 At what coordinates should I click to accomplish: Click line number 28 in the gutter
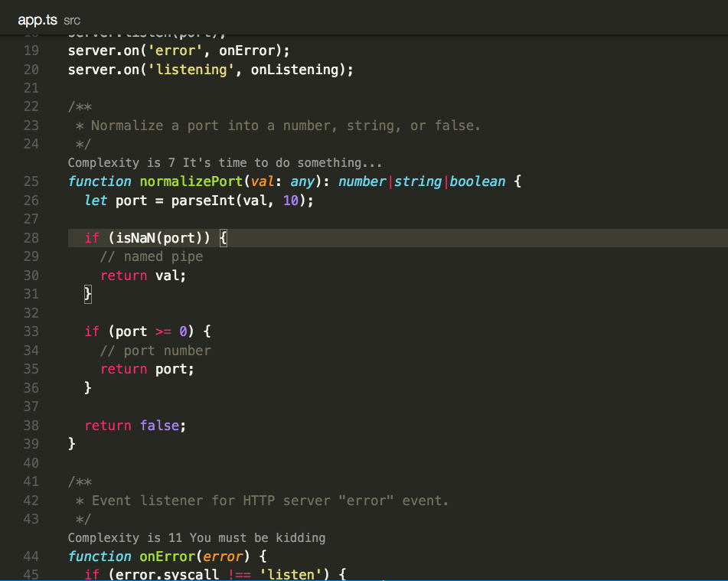point(31,237)
